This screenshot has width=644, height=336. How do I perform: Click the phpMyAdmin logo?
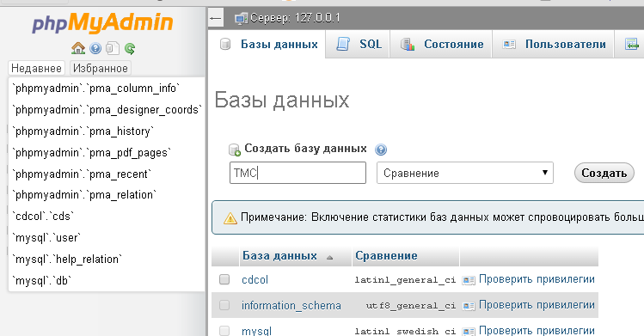[x=102, y=22]
